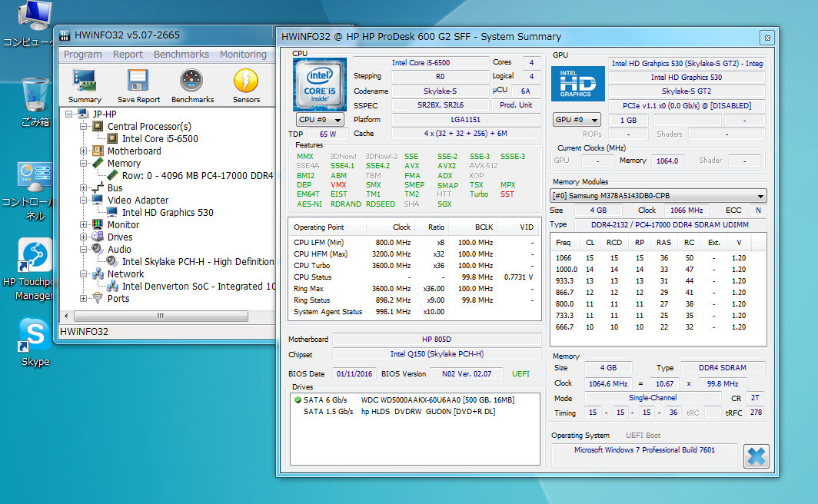The width and height of the screenshot is (818, 504).
Task: Expand the Drives tree node
Action: (84, 237)
